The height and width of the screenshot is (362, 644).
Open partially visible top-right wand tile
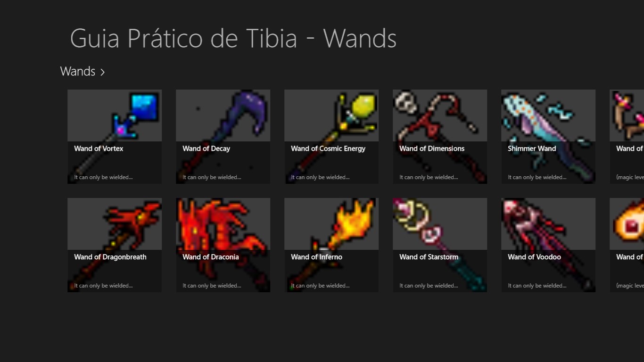point(627,137)
